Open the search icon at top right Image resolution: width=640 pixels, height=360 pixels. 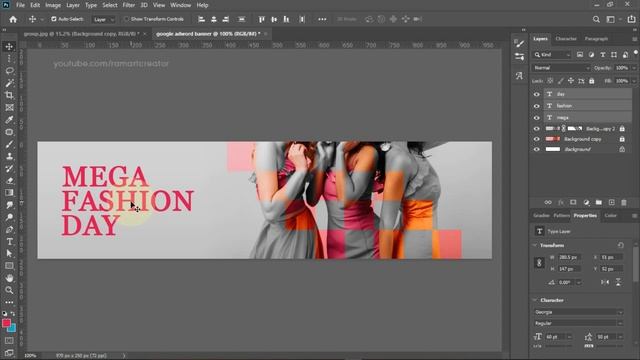(596, 19)
